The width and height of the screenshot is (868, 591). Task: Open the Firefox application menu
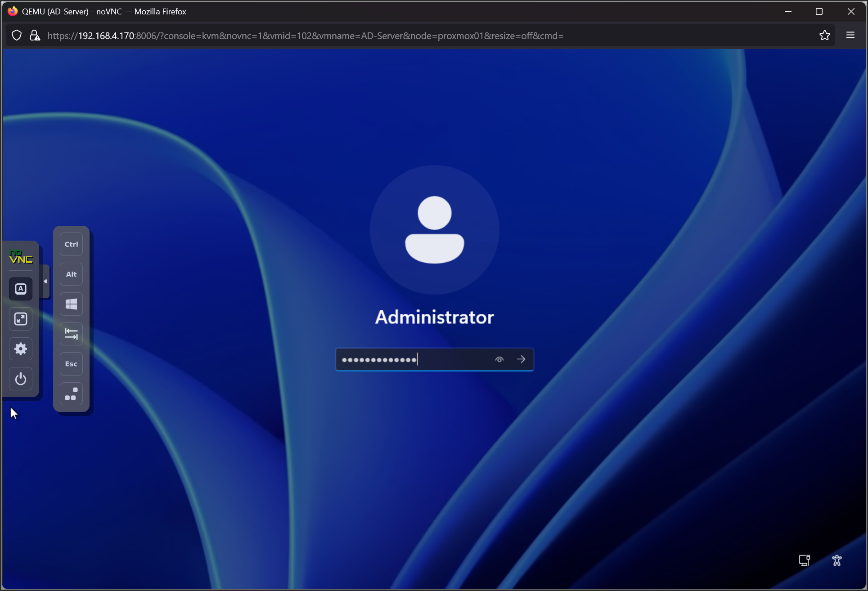coord(850,36)
